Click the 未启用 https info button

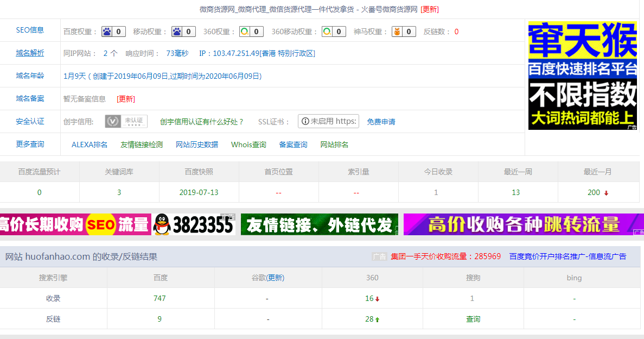click(329, 121)
